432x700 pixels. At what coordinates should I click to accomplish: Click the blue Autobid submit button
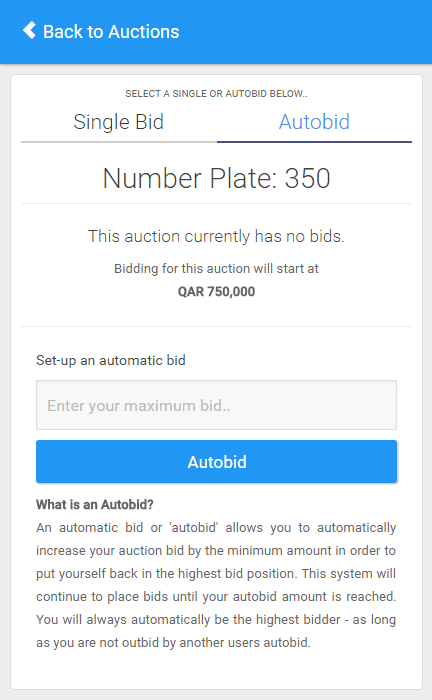[216, 462]
